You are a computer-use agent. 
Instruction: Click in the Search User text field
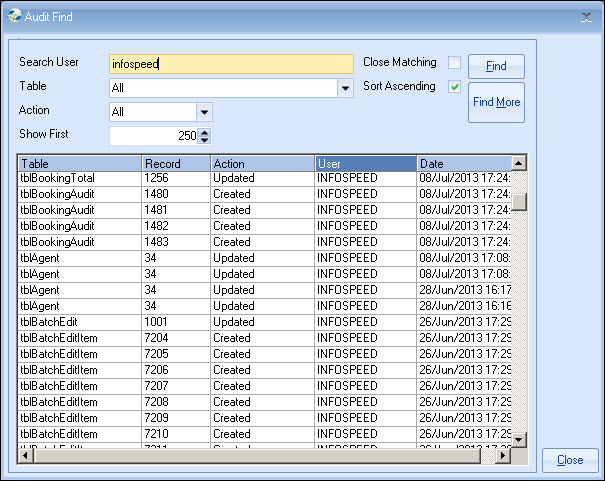click(230, 64)
